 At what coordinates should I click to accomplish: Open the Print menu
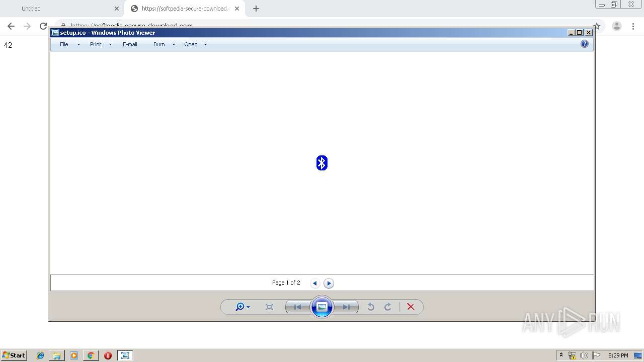pyautogui.click(x=96, y=44)
